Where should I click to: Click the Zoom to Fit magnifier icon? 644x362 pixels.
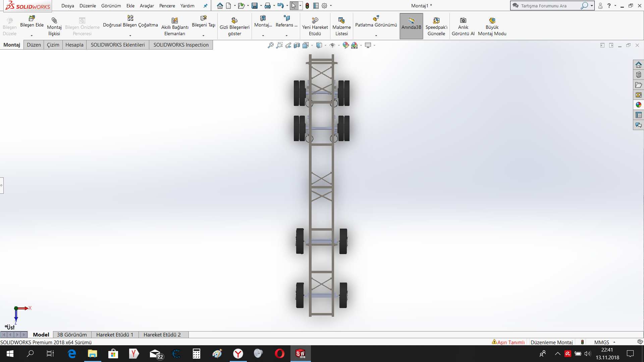(x=271, y=45)
